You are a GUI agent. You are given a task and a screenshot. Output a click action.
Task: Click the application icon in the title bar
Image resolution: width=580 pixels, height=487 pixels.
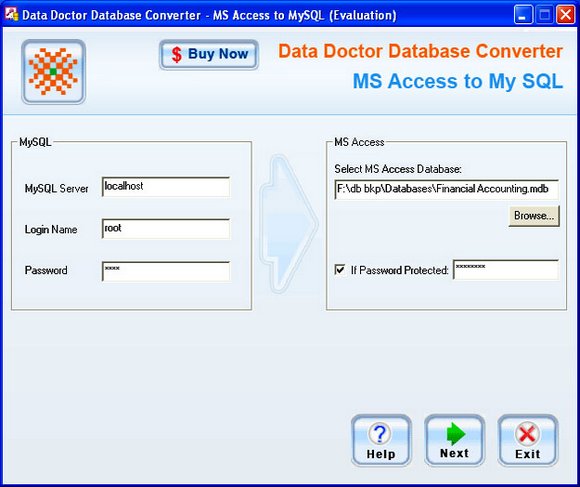(x=12, y=15)
